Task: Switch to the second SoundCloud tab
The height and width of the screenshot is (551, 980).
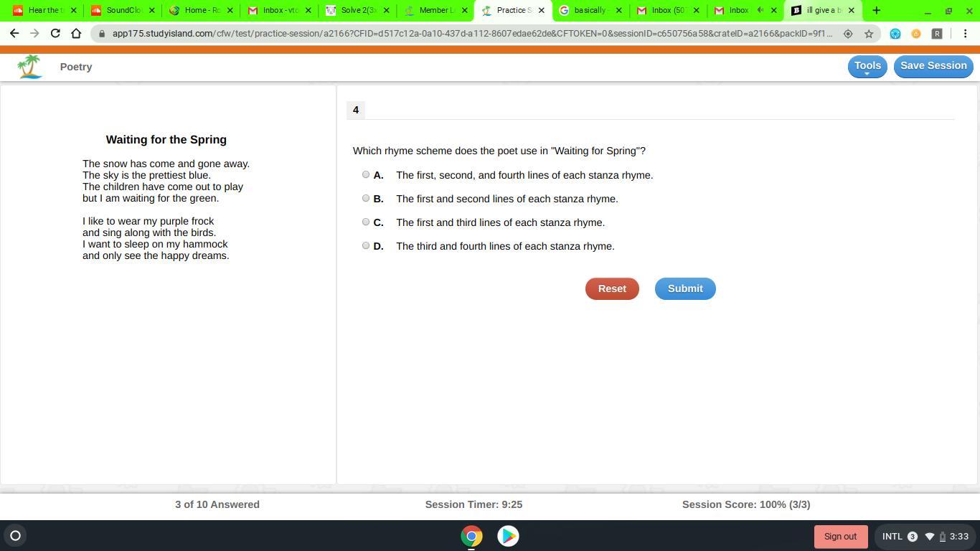Action: pos(123,10)
